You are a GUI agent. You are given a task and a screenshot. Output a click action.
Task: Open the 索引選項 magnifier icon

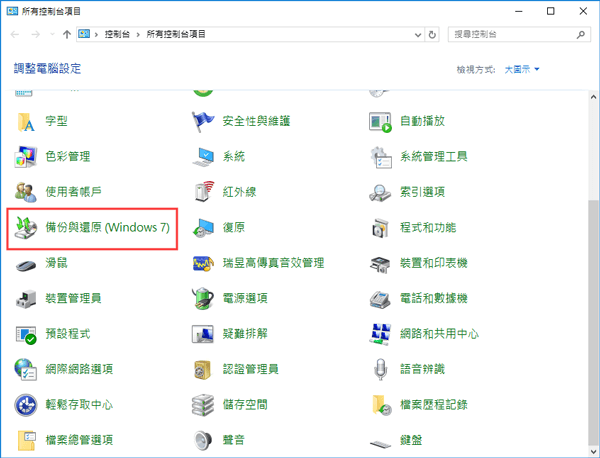380,192
